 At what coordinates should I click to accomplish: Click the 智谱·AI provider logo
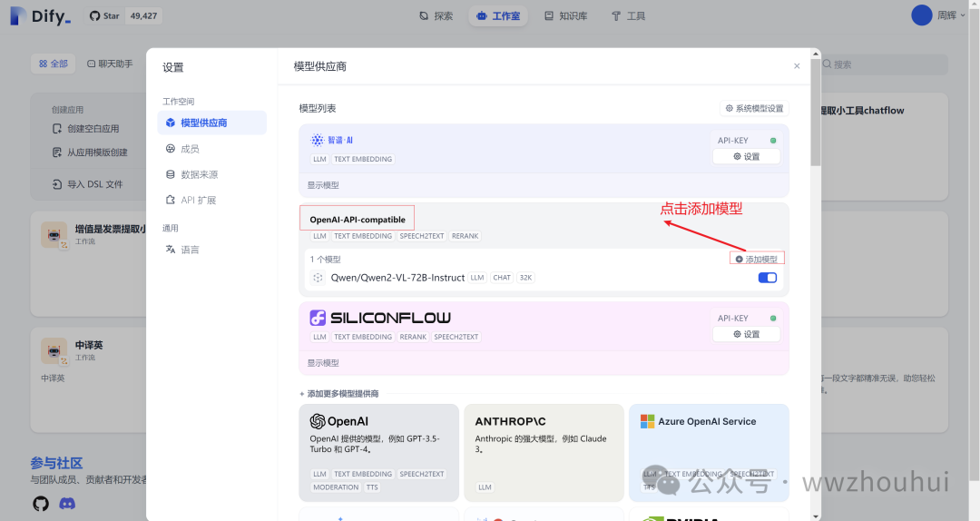click(x=331, y=140)
